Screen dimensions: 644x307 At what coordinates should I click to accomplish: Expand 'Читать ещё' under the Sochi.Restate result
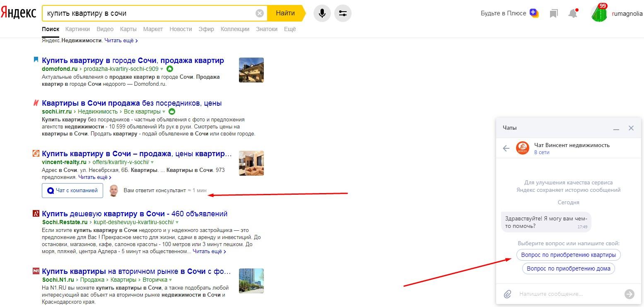[x=209, y=251]
